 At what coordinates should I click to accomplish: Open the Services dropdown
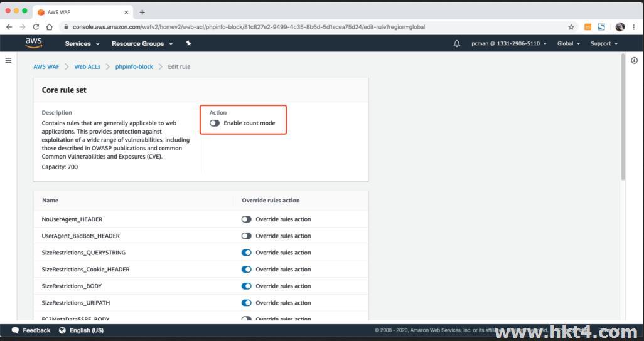82,43
